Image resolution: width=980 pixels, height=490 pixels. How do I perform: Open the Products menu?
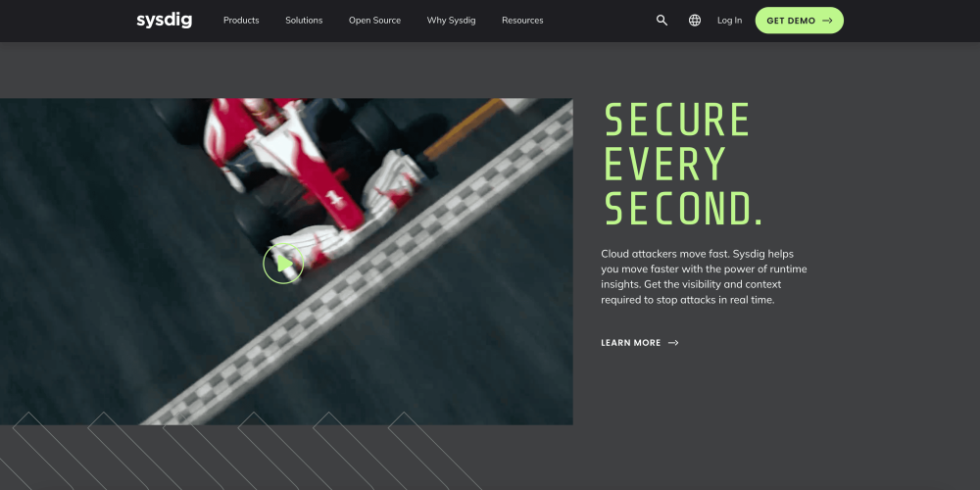pyautogui.click(x=241, y=20)
